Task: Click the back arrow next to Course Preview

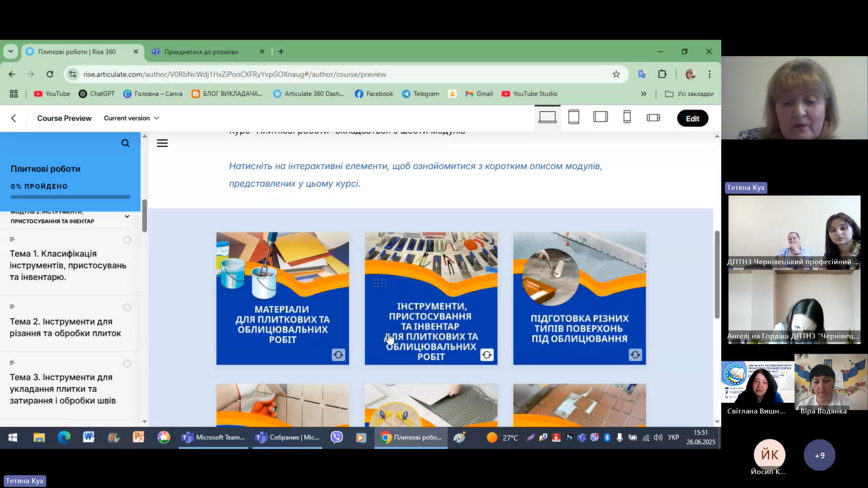Action: point(13,118)
